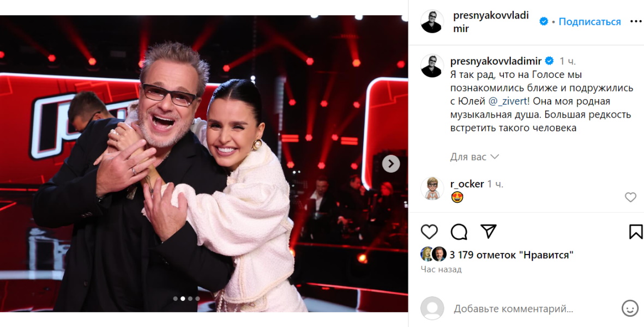Open r_ocker username link

click(x=467, y=184)
